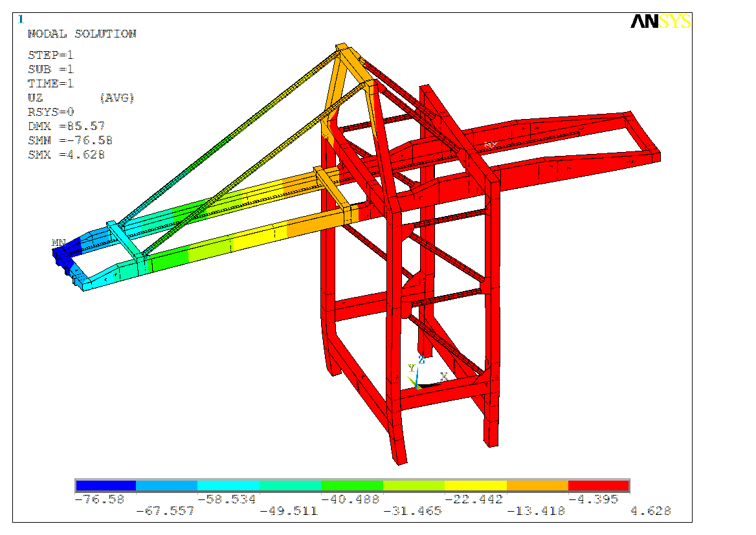
Task: Click legend value -67.557
Action: 166,511
